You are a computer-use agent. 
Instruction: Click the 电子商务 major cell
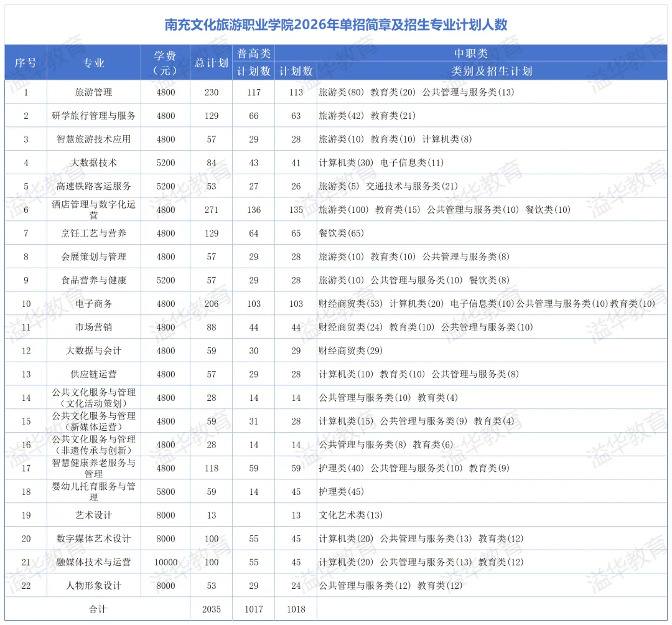tap(94, 304)
